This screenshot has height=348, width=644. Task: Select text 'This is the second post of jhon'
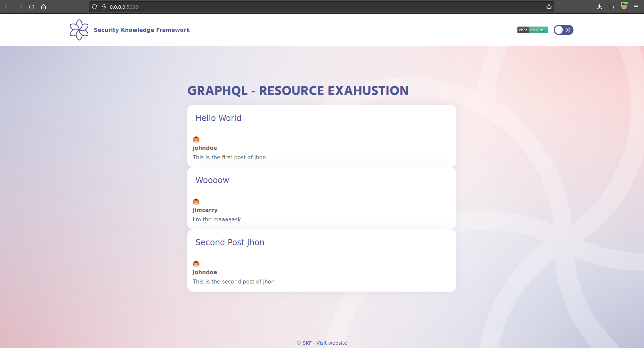[233, 281]
